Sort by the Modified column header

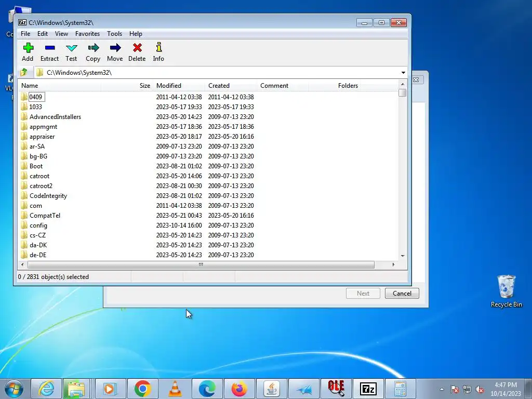pyautogui.click(x=179, y=86)
